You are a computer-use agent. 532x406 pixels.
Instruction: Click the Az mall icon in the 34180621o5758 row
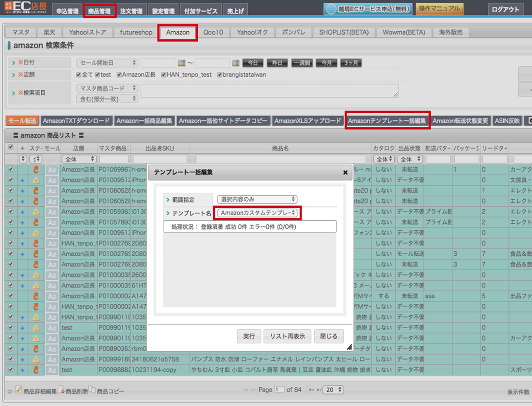point(51,359)
